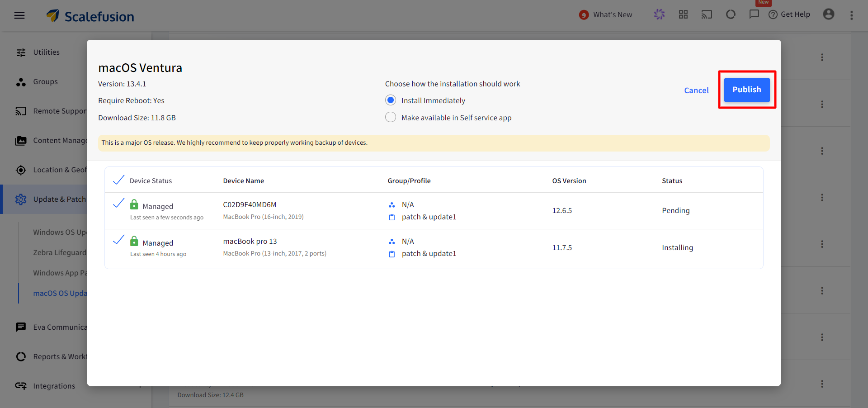Click the Integrations link icon
The height and width of the screenshot is (408, 868).
[21, 386]
